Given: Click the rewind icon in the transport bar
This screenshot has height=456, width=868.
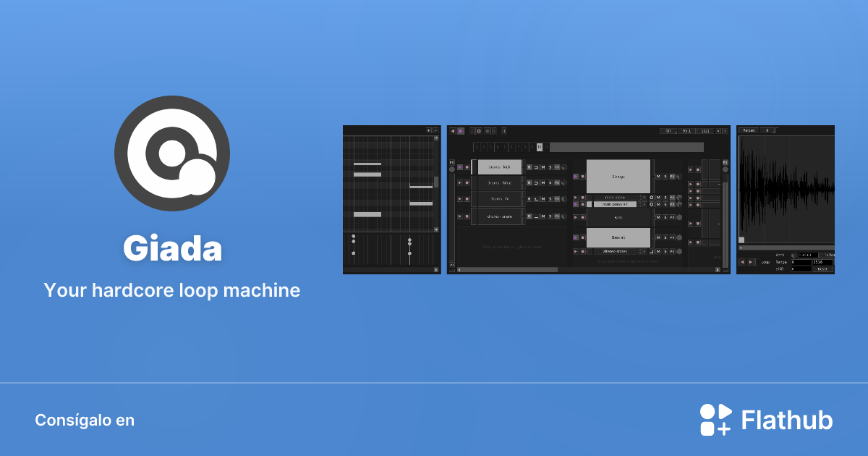Looking at the screenshot, I should (x=453, y=131).
